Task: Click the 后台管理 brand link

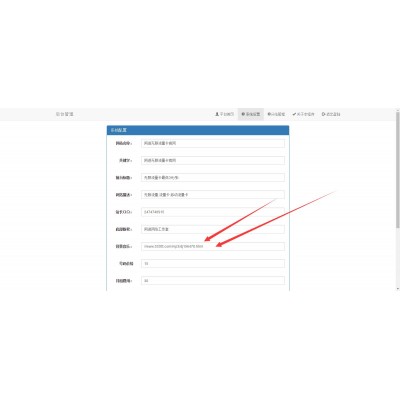Action: 65,114
